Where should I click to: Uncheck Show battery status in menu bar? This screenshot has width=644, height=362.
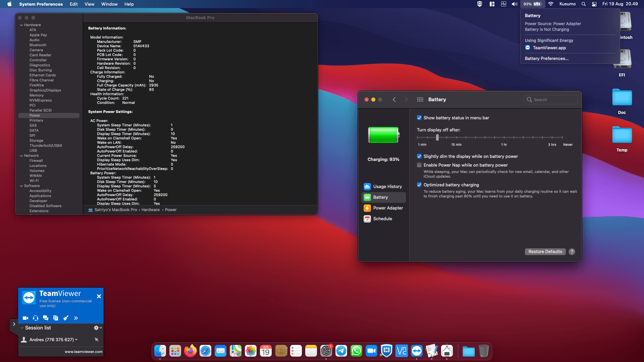419,118
